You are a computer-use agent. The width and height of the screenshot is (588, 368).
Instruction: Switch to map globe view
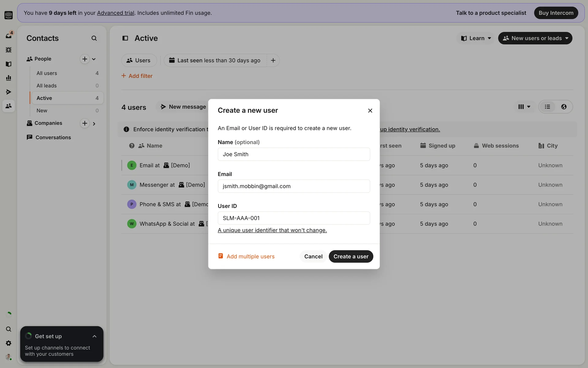coord(563,107)
